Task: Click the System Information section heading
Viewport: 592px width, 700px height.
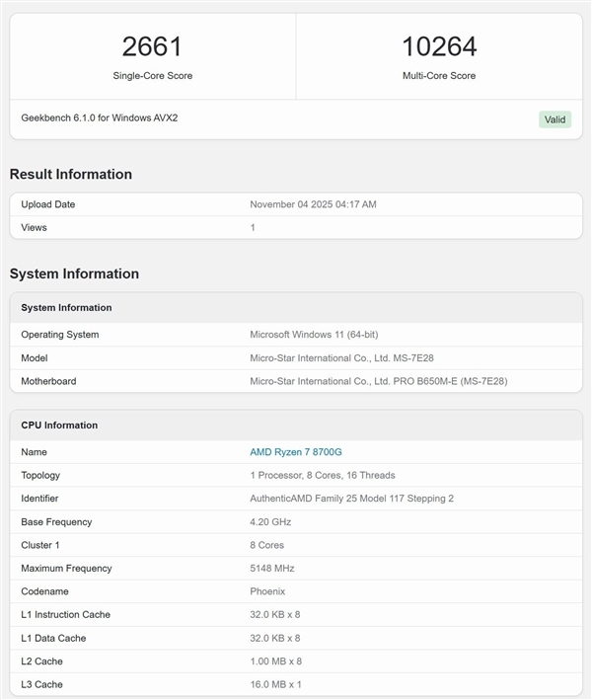Action: [74, 273]
